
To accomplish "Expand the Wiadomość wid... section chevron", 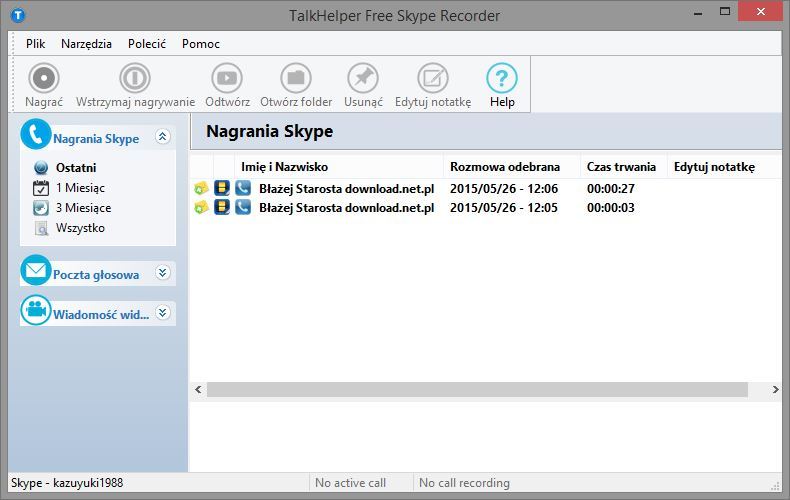I will (162, 313).
